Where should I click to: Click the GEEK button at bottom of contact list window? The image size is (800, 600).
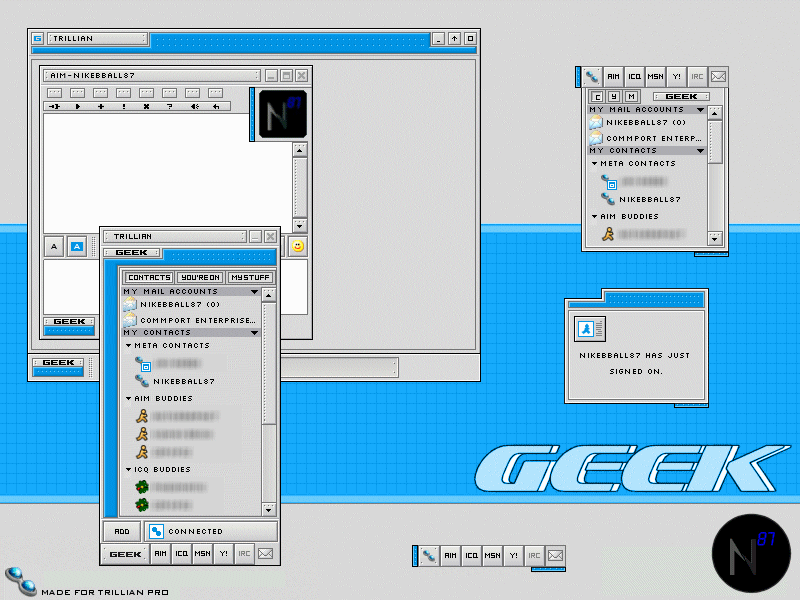(x=126, y=554)
